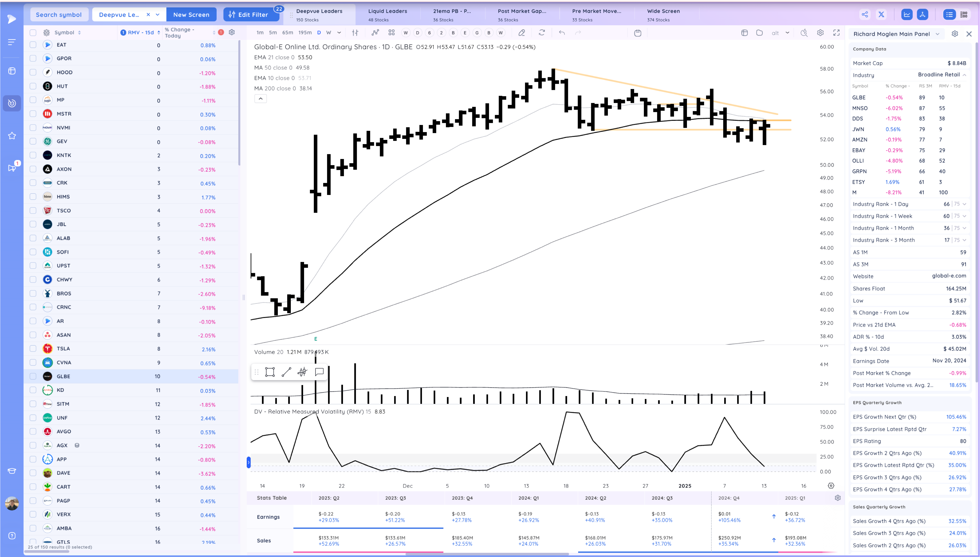
Task: Tick the checkbox for GLBE
Action: point(33,376)
